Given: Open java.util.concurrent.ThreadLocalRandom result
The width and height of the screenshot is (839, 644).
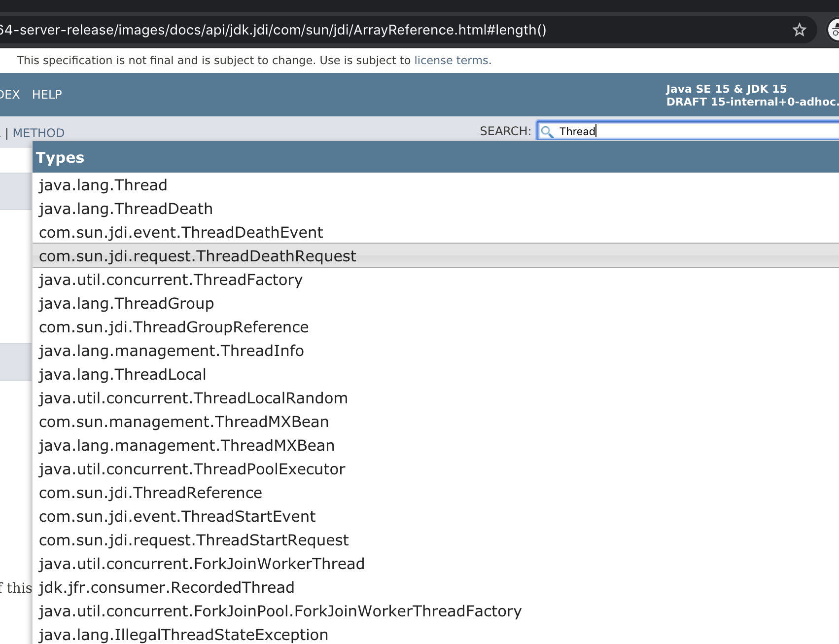Looking at the screenshot, I should [193, 398].
